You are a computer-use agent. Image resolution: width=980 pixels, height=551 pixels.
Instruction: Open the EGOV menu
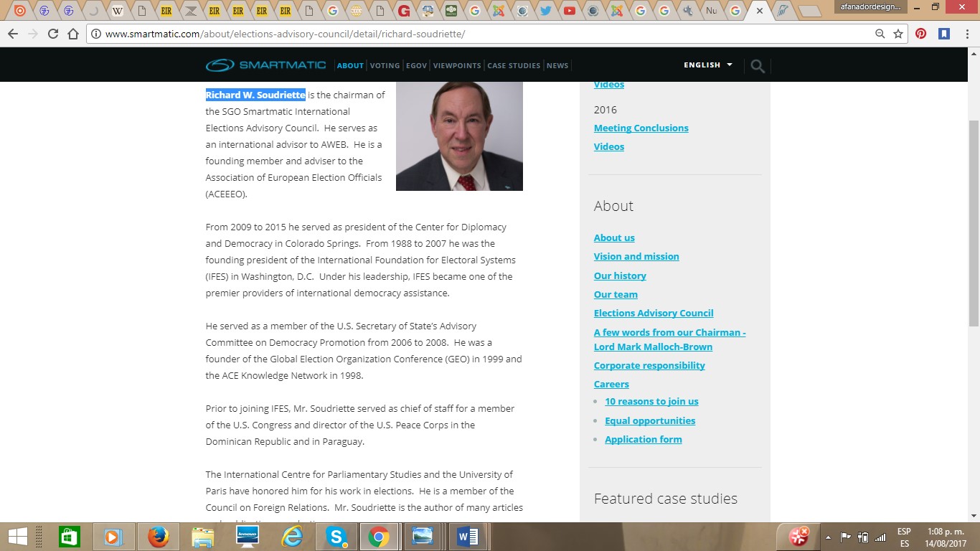[416, 65]
